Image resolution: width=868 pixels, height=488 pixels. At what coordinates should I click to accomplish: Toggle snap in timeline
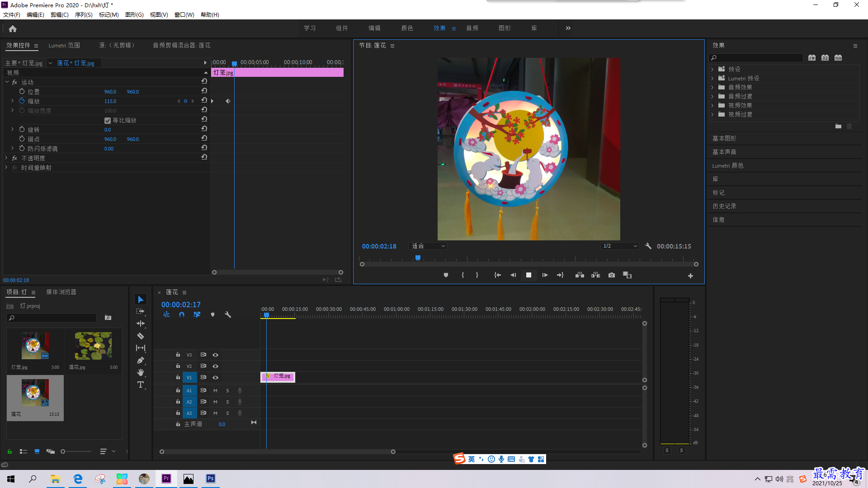pyautogui.click(x=182, y=314)
